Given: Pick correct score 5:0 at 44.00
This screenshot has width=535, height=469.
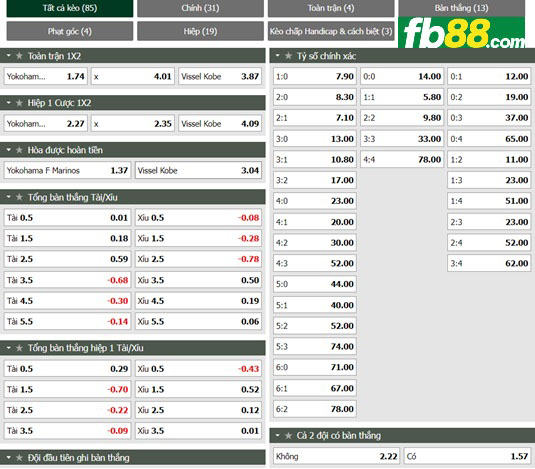Looking at the screenshot, I should tap(315, 284).
